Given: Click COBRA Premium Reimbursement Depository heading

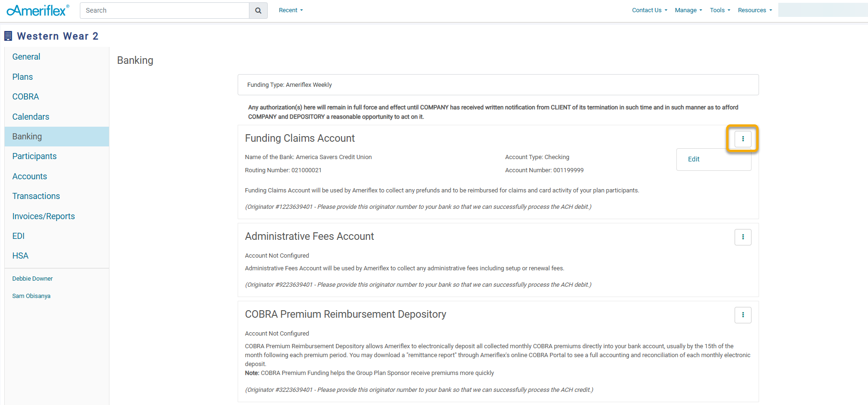Looking at the screenshot, I should 345,314.
